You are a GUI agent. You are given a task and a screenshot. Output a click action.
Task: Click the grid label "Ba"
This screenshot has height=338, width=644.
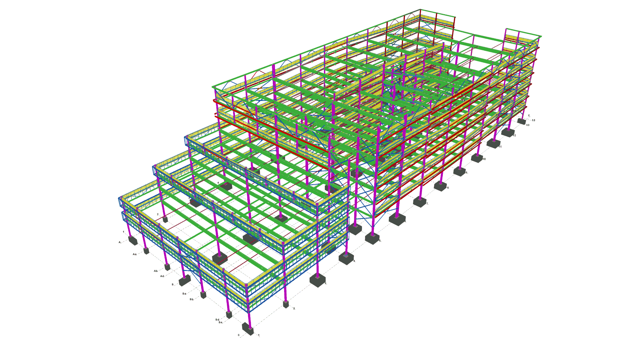(x=184, y=293)
